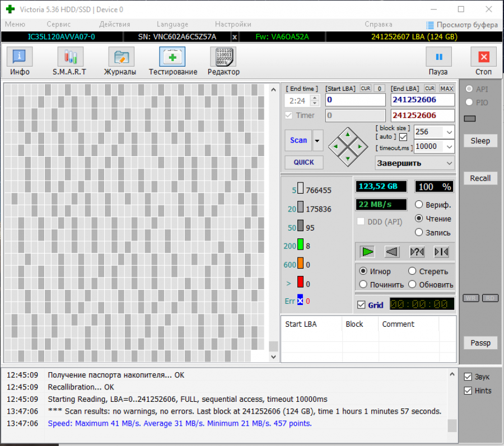Click the reverse scan arrow button
This screenshot has width=504, height=446.
[392, 252]
